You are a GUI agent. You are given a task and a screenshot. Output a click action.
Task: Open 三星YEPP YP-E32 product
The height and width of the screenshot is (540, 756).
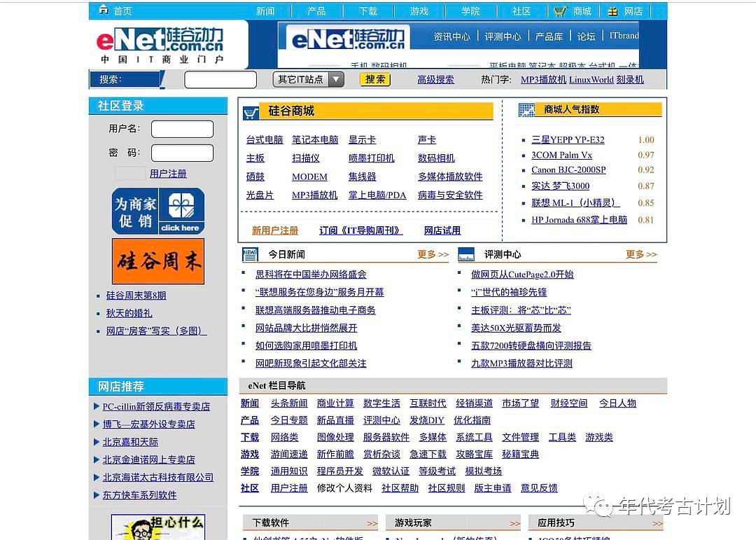pos(568,140)
